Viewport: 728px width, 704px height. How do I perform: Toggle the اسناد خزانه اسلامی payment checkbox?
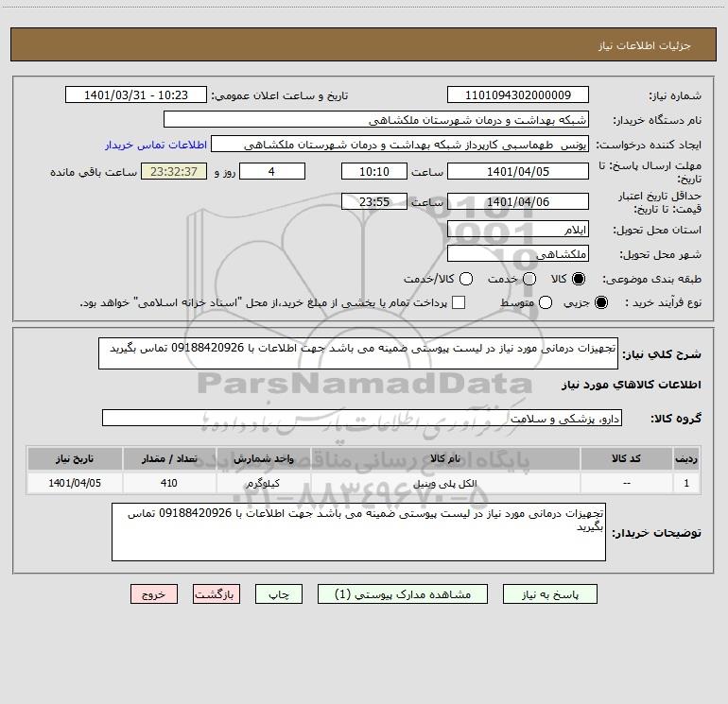tap(459, 302)
